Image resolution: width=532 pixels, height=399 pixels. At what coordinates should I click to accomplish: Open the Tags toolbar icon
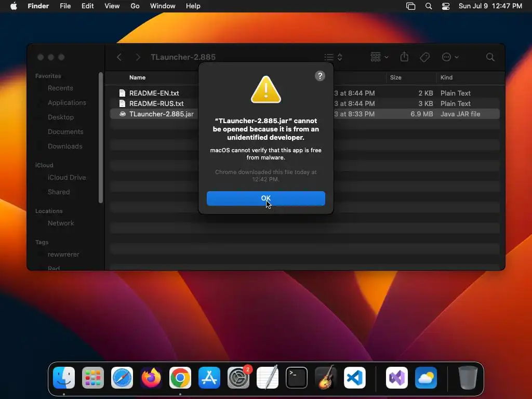(x=424, y=57)
